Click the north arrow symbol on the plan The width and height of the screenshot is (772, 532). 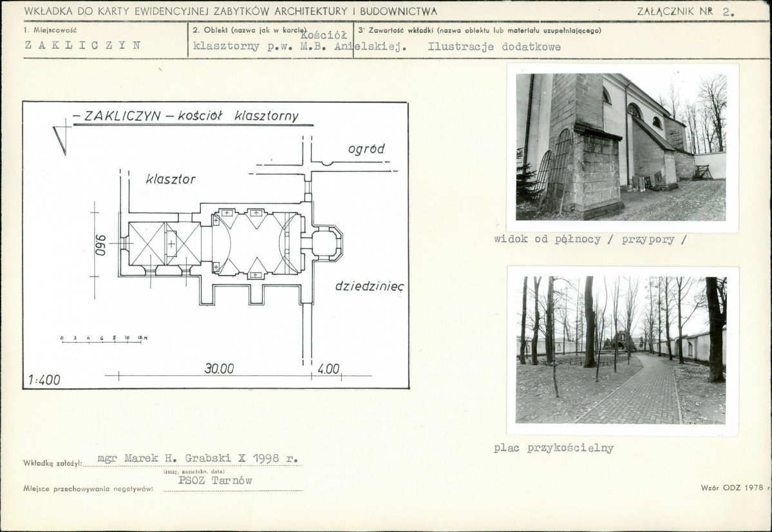[x=62, y=137]
